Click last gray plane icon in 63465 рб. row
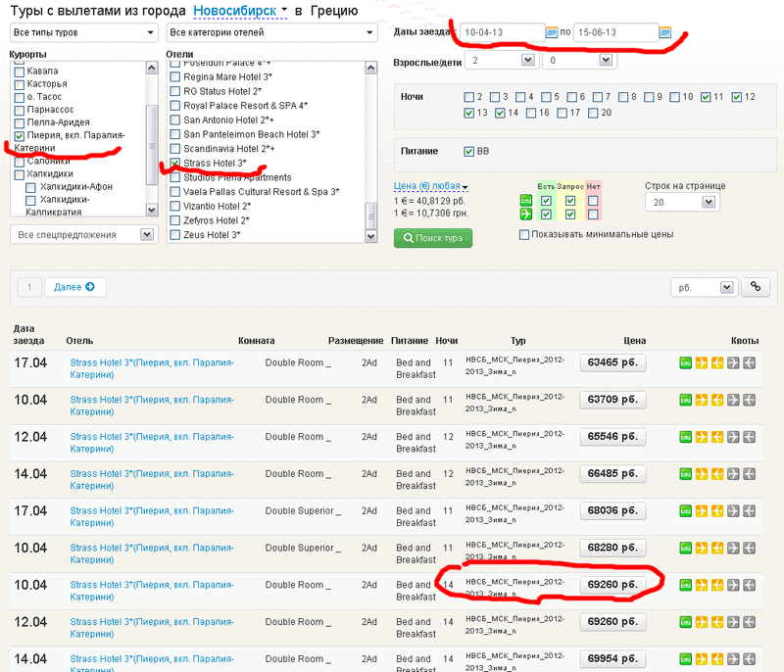784x672 pixels. pos(749,362)
